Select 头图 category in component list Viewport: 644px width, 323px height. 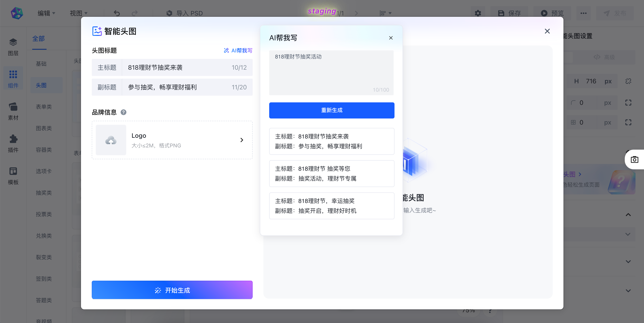click(46, 85)
